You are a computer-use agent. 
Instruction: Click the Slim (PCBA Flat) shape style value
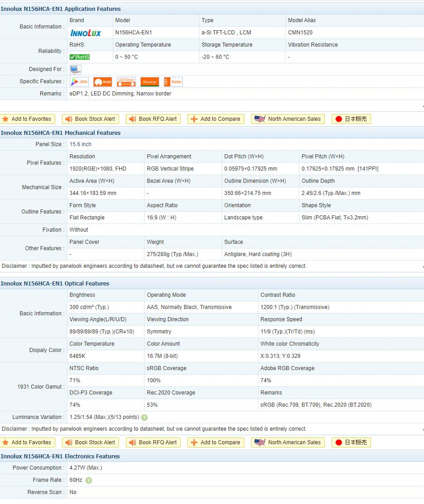coord(335,218)
